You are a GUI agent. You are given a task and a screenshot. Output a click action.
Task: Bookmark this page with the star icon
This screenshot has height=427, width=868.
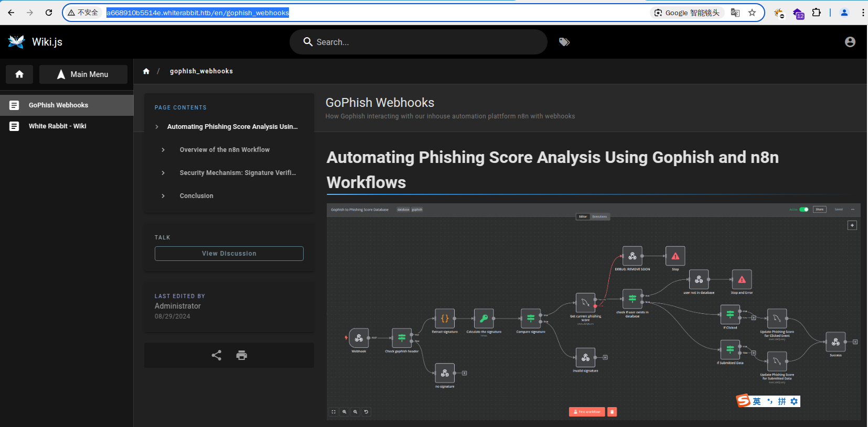tap(752, 13)
